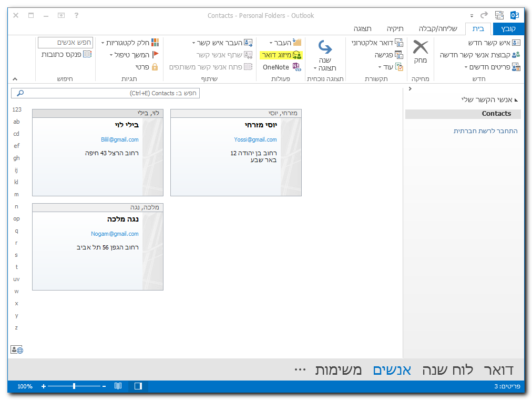Click the Meeting (פגישה) icon
Viewport: 532px width, 400px height.
click(x=398, y=55)
